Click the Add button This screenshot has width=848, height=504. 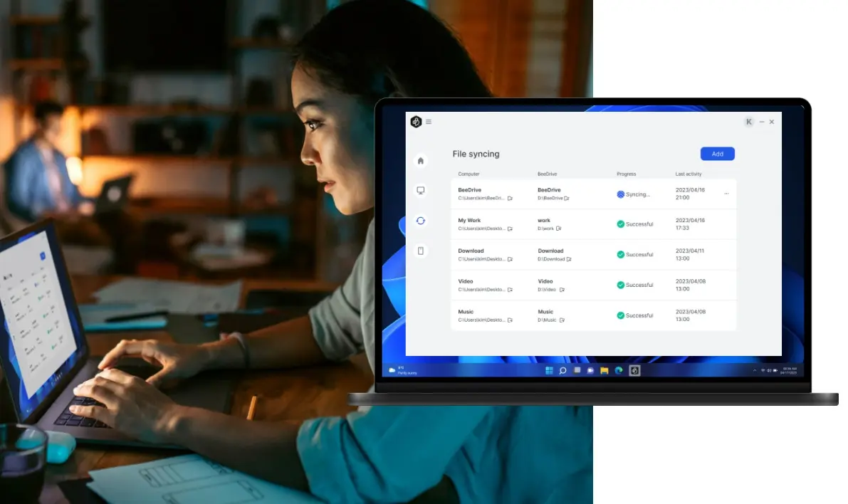coord(717,154)
